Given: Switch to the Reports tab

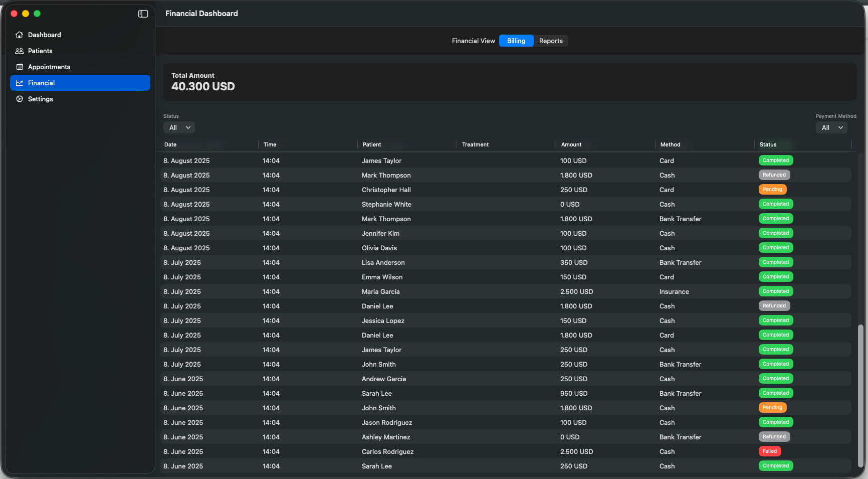Looking at the screenshot, I should pyautogui.click(x=551, y=41).
